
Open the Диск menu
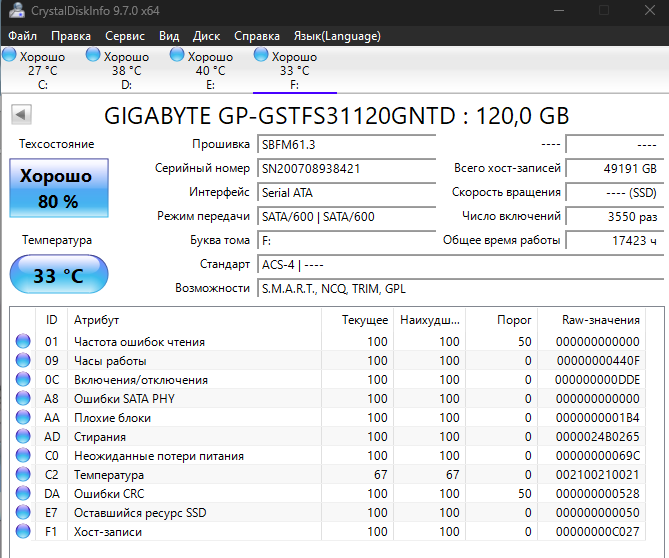point(206,36)
